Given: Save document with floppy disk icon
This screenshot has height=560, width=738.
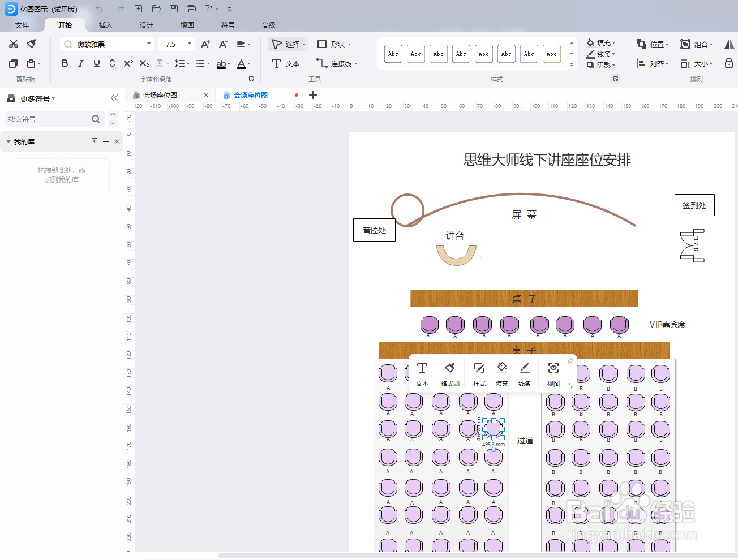Looking at the screenshot, I should 174,9.
